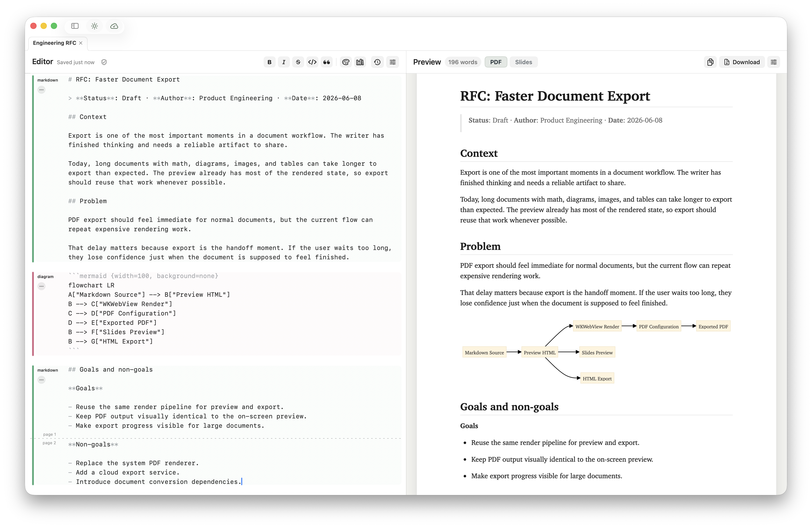The image size is (812, 528).
Task: Click the 'Saved just now' status text
Action: coord(75,62)
